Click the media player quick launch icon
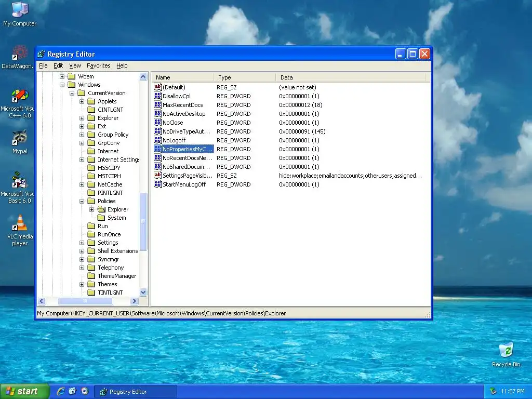The height and width of the screenshot is (399, 532). pyautogui.click(x=85, y=391)
